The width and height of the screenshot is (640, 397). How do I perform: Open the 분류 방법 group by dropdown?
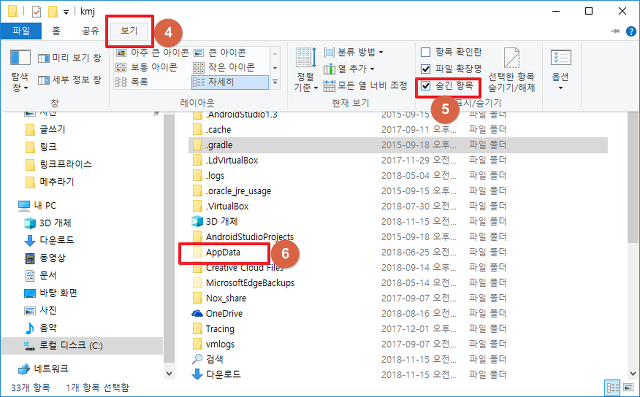click(x=353, y=52)
